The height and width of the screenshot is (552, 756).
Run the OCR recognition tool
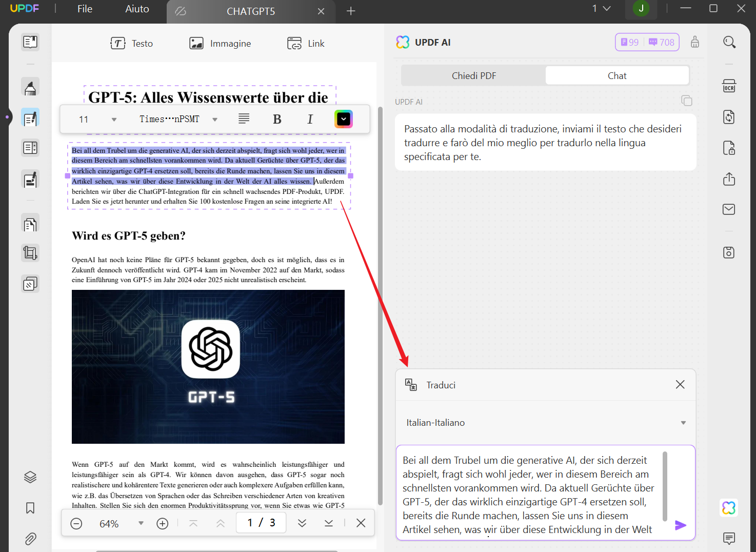[729, 86]
